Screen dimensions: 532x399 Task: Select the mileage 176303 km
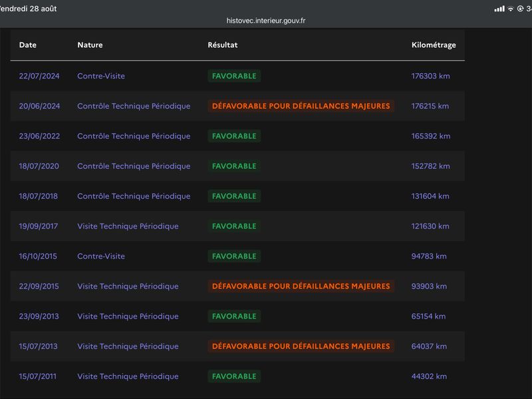click(430, 76)
